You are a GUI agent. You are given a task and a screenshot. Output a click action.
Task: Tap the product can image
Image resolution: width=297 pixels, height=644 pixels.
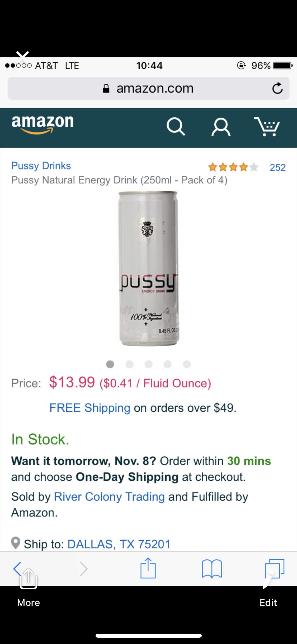[149, 268]
